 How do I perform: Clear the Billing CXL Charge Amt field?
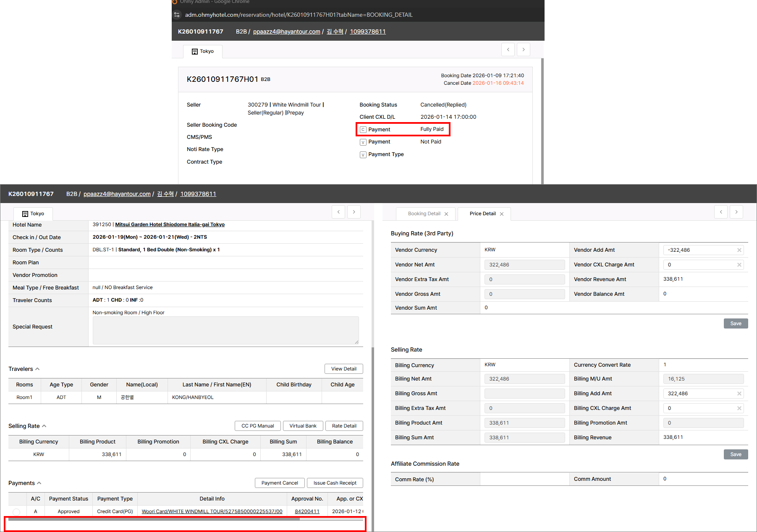pyautogui.click(x=739, y=408)
